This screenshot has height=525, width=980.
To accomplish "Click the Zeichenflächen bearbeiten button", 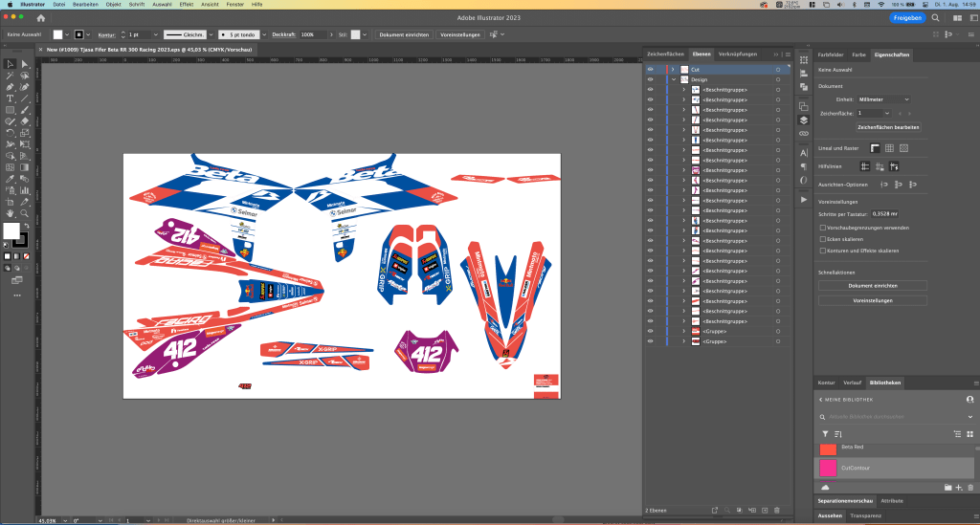I will pos(888,126).
